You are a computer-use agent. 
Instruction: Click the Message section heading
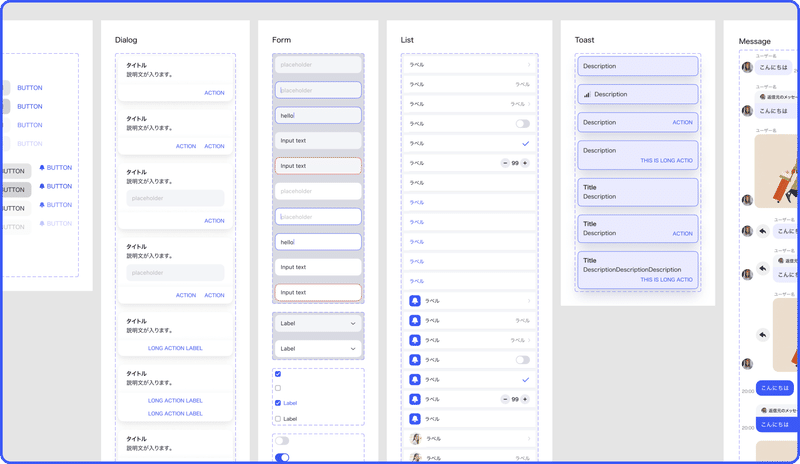pyautogui.click(x=755, y=41)
